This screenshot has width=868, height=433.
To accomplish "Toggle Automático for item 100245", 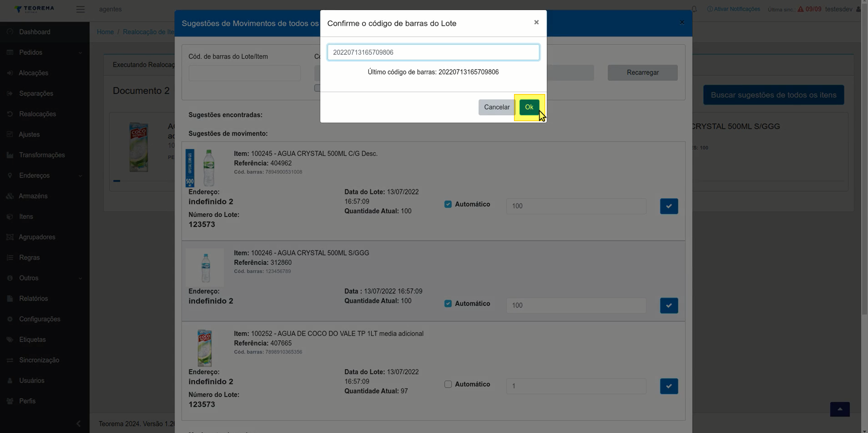I will [448, 204].
